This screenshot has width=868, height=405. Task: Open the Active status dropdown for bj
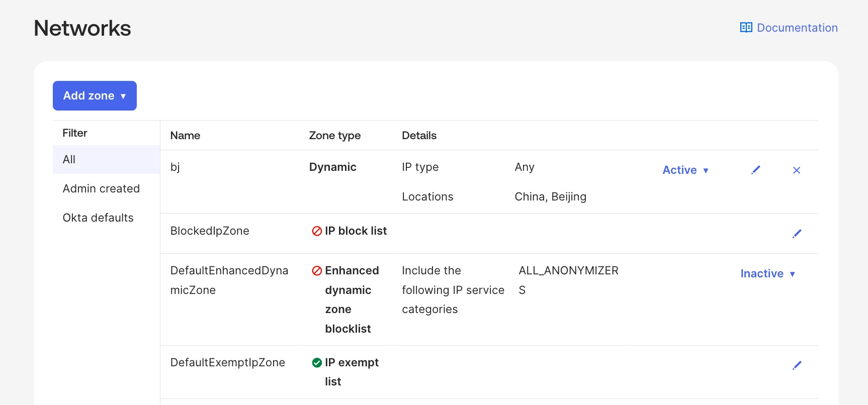pyautogui.click(x=685, y=170)
